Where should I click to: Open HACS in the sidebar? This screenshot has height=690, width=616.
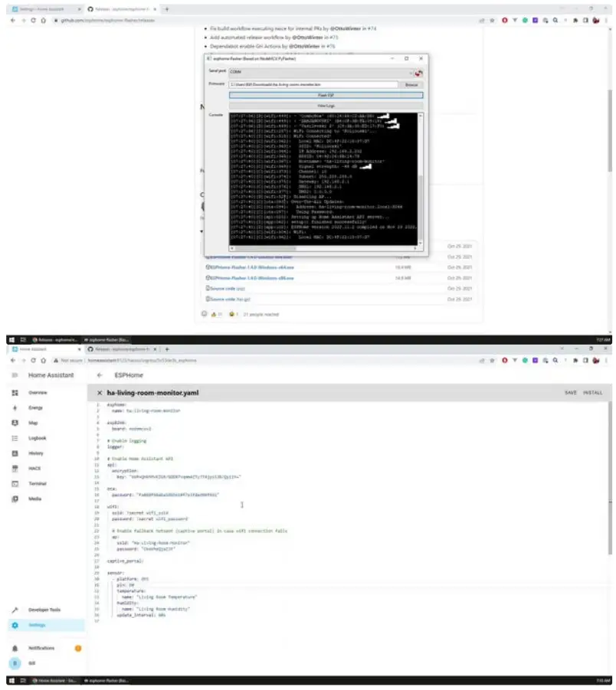click(34, 468)
